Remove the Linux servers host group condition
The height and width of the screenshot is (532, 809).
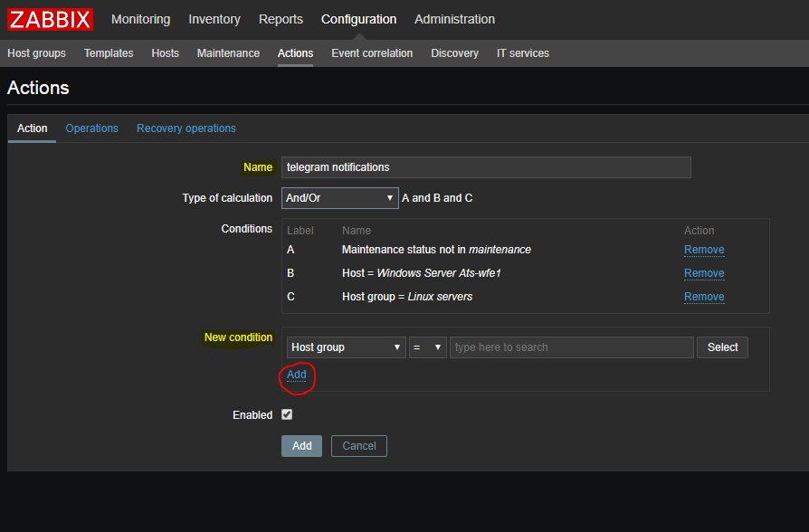[703, 297]
